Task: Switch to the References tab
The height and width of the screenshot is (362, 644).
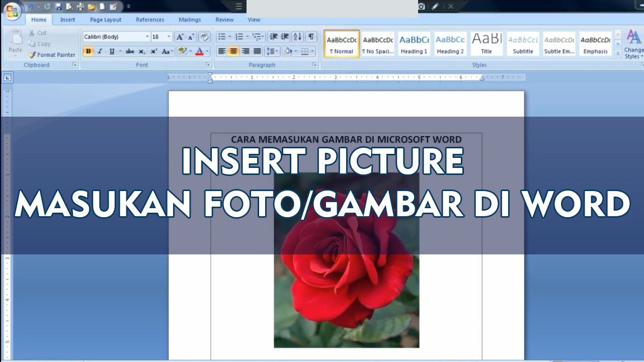Action: pos(150,20)
